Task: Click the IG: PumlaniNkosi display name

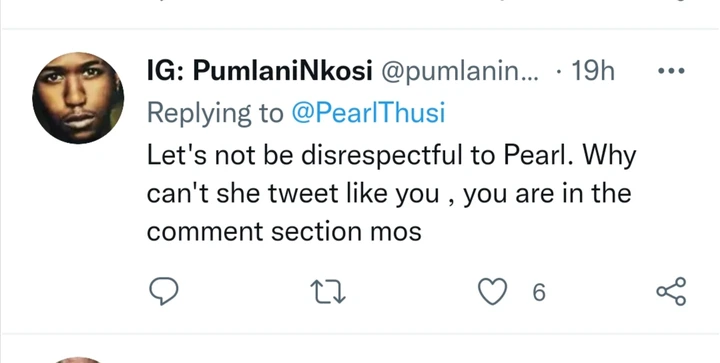Action: click(x=259, y=71)
